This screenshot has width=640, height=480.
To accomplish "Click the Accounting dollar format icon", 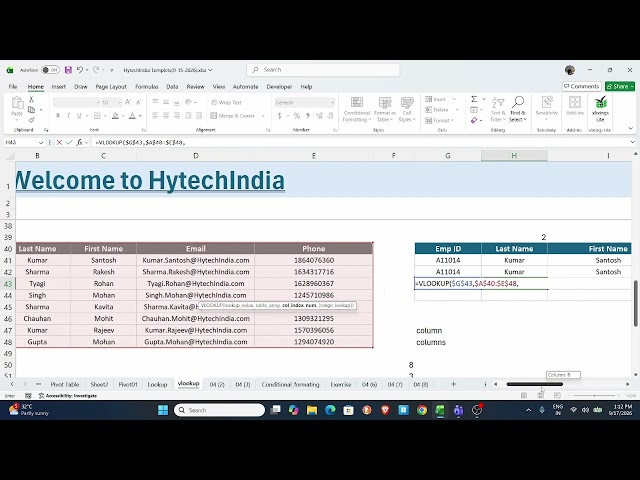I will [x=280, y=116].
